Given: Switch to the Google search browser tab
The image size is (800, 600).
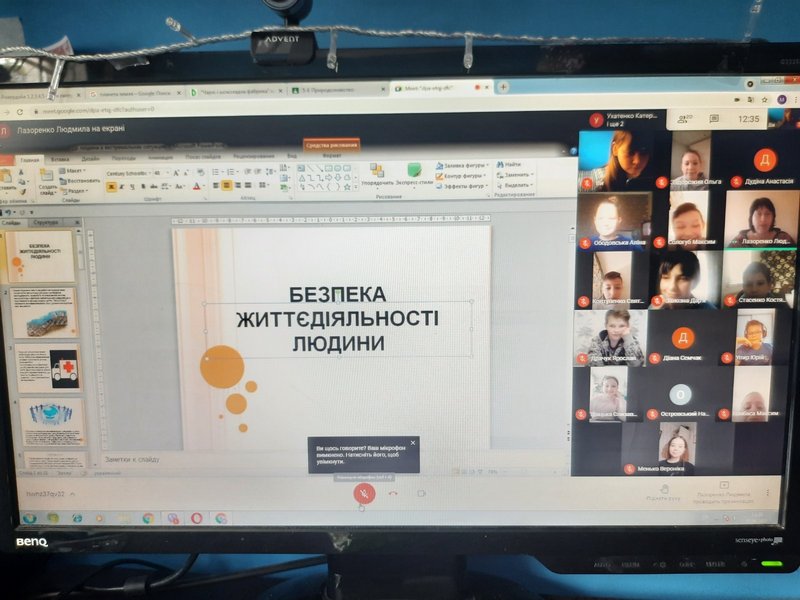Looking at the screenshot, I should [x=136, y=93].
